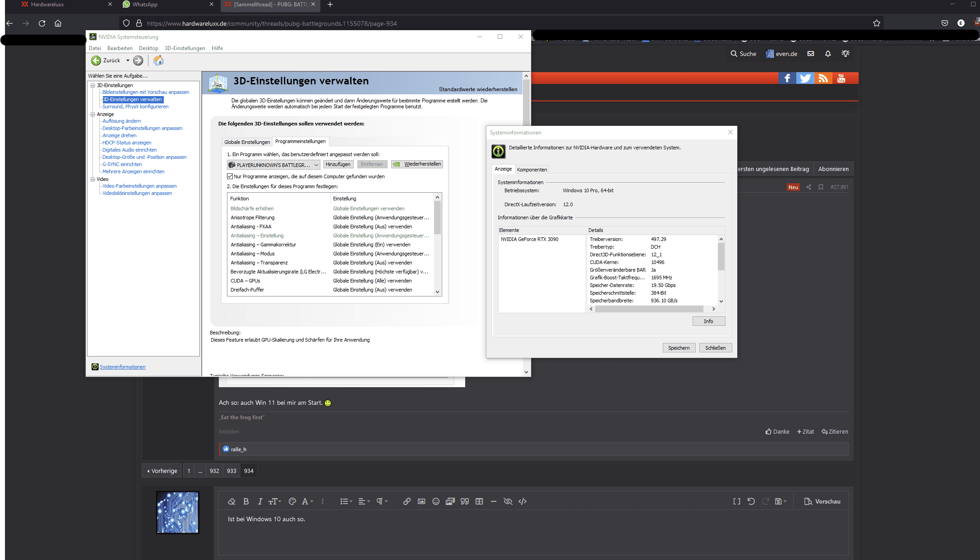Click in the reply text field

click(x=533, y=532)
